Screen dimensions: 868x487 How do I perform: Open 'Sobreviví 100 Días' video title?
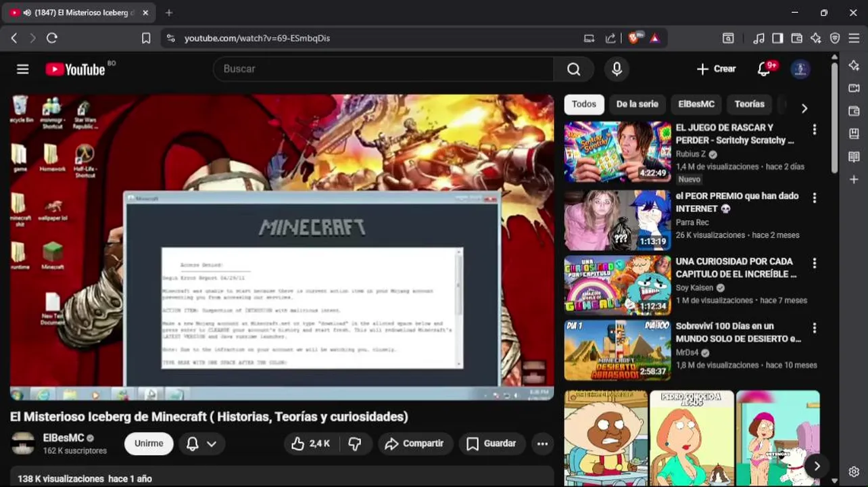point(738,332)
